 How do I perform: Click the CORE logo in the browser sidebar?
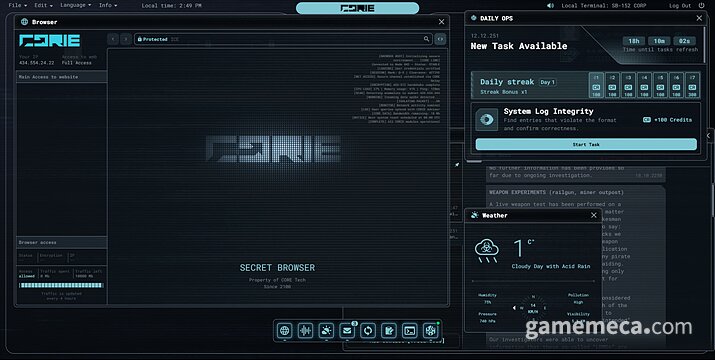49,40
